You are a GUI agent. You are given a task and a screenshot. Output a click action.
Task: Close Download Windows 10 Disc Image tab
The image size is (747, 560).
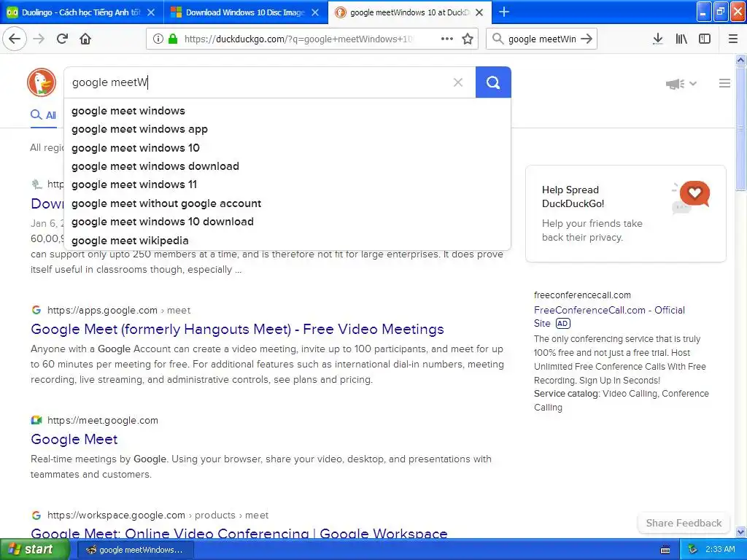315,12
